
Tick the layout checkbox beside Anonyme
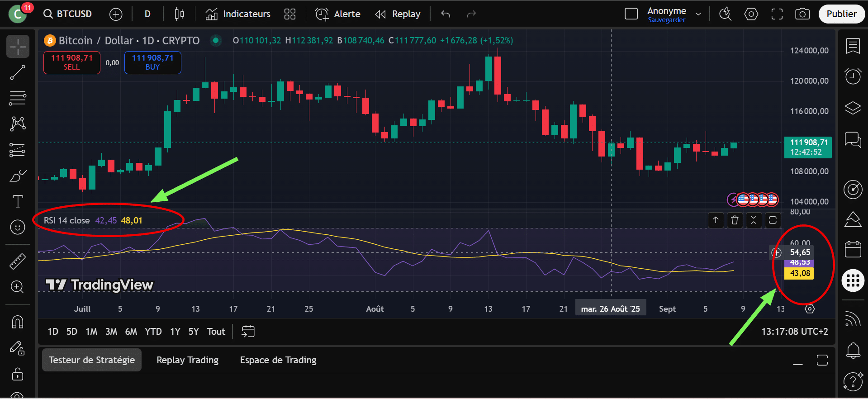pyautogui.click(x=631, y=14)
